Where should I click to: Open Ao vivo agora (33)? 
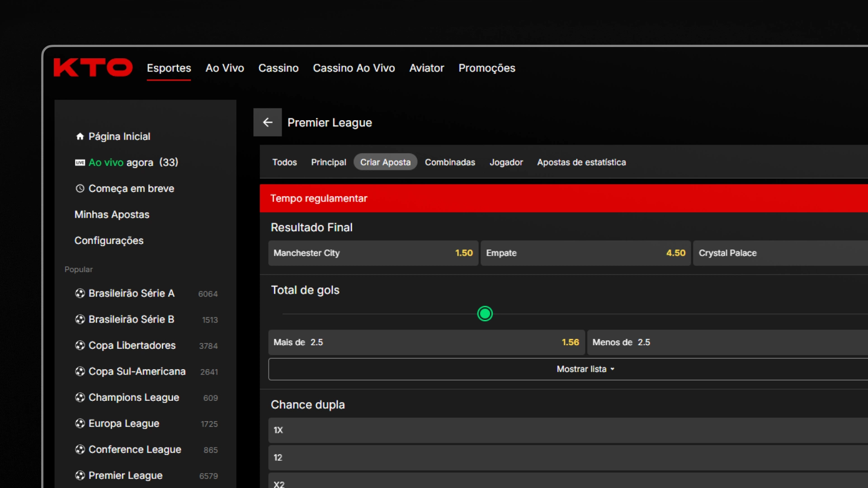(x=133, y=163)
